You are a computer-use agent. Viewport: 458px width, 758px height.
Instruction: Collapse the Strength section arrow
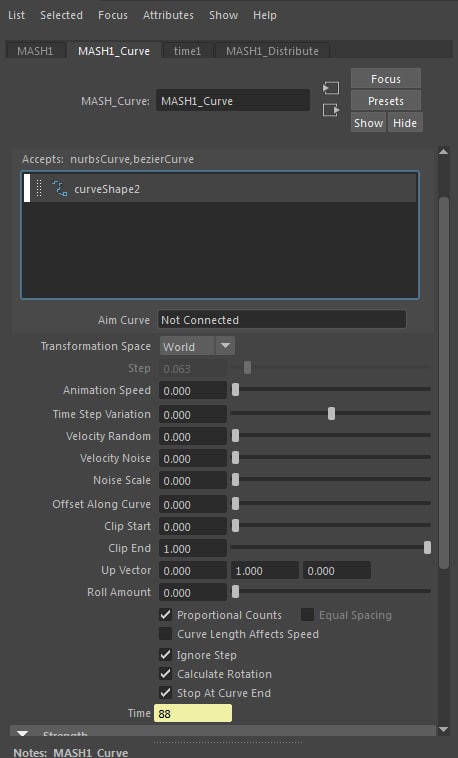point(23,734)
